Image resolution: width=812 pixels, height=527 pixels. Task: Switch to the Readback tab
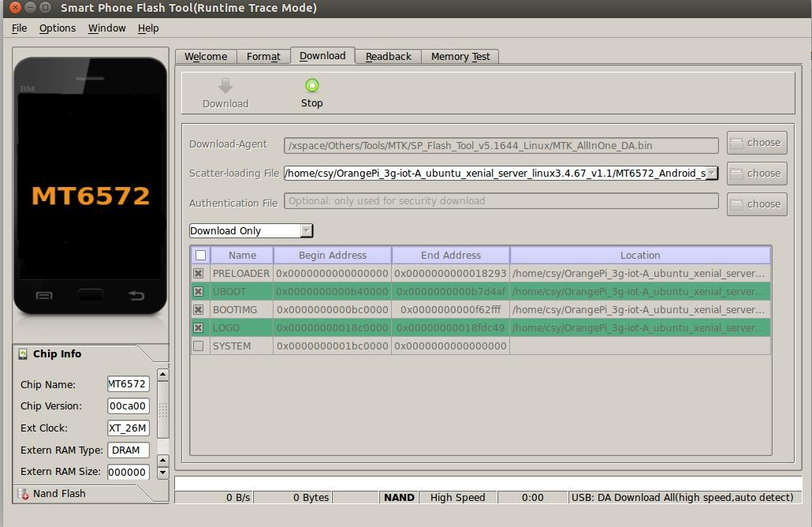pos(389,57)
